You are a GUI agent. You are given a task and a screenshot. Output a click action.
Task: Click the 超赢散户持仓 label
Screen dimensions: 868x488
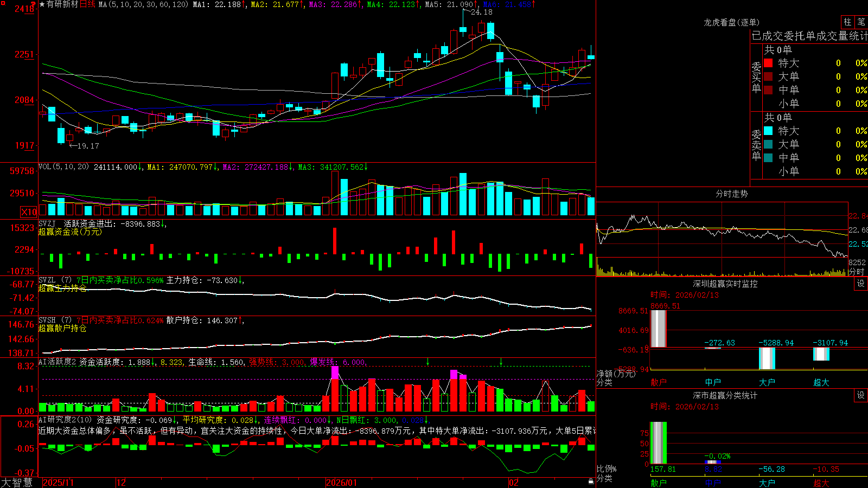coord(62,328)
